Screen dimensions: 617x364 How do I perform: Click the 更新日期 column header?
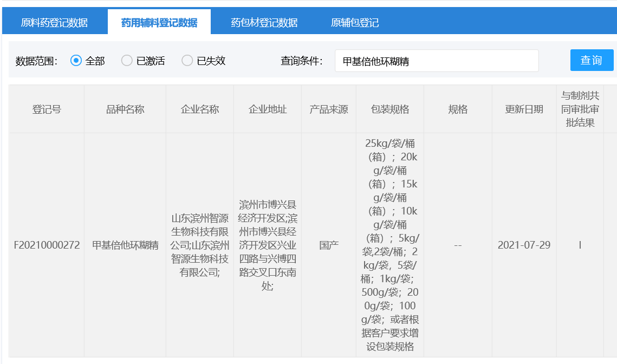523,108
